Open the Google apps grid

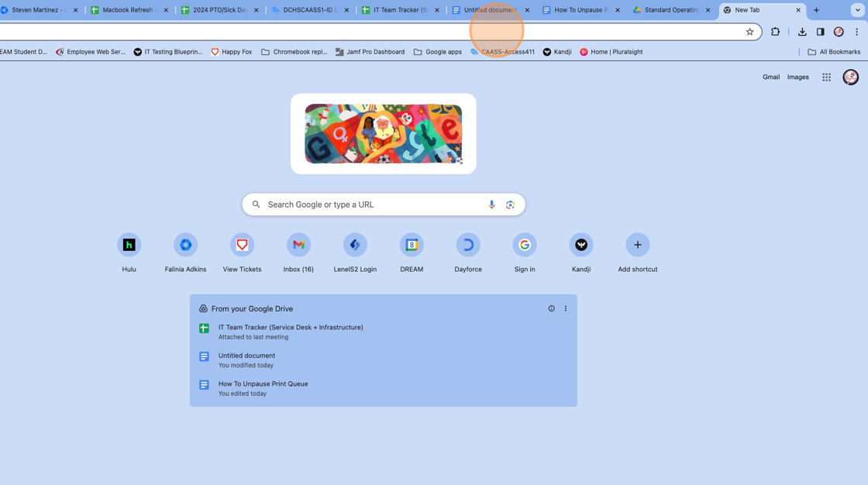click(x=826, y=77)
